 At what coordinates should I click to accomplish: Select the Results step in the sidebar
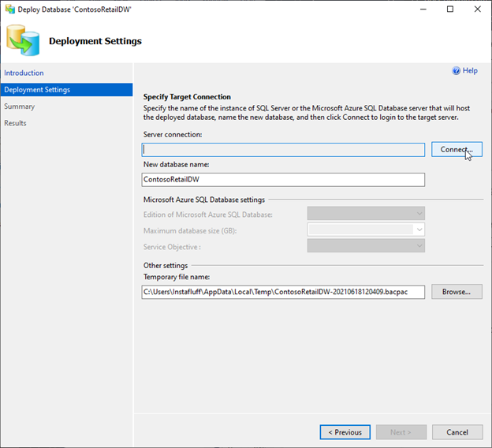[x=15, y=123]
